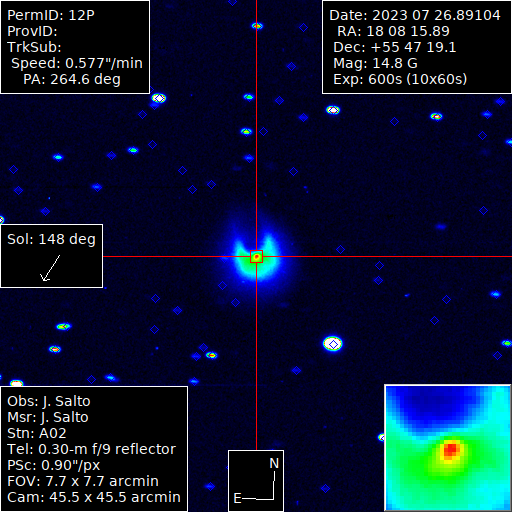
Task: Click the RA: 18 08 15.89 coordinate
Action: (393, 31)
